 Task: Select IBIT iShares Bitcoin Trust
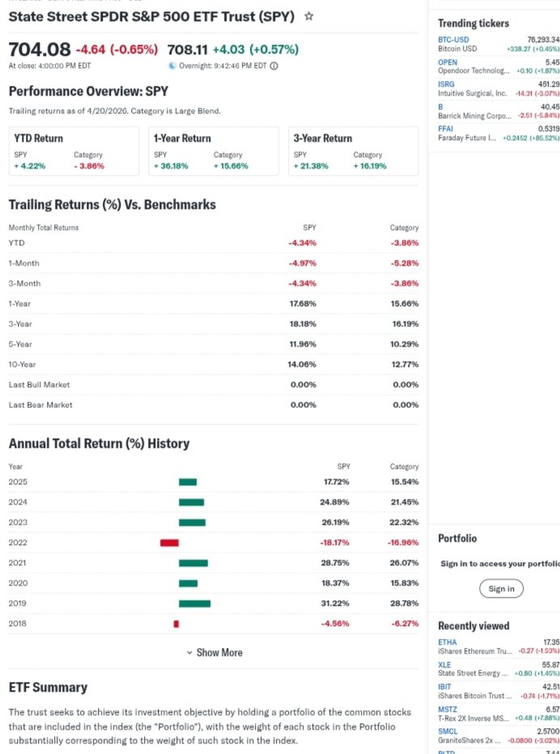tap(445, 687)
